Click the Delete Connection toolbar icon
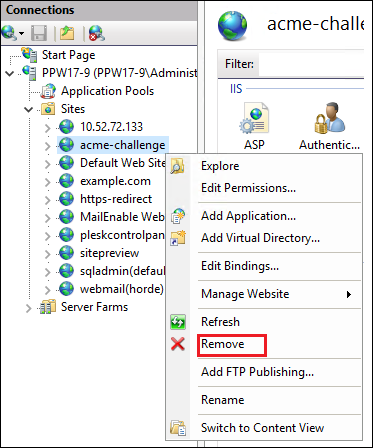The width and height of the screenshot is (373, 448). pos(97,33)
